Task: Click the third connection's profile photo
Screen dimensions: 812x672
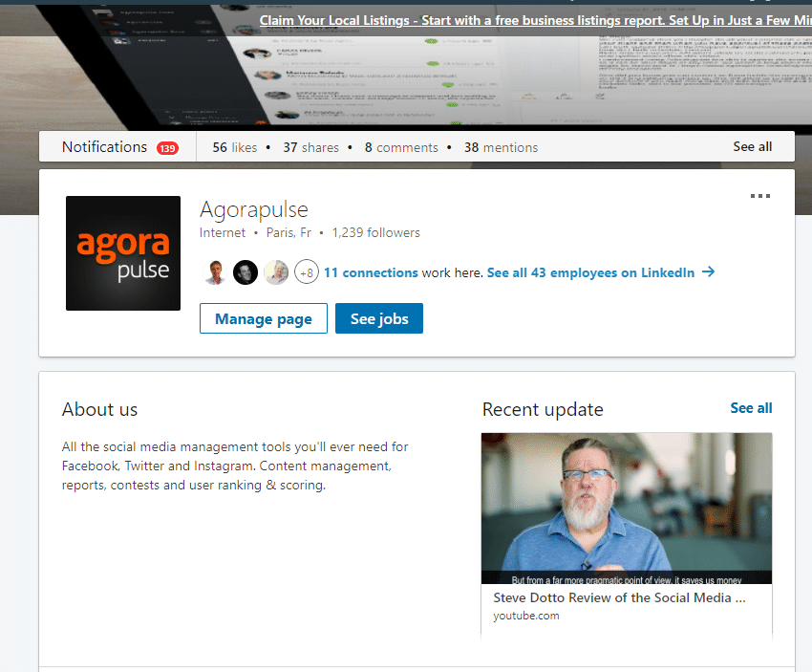Action: 276,272
